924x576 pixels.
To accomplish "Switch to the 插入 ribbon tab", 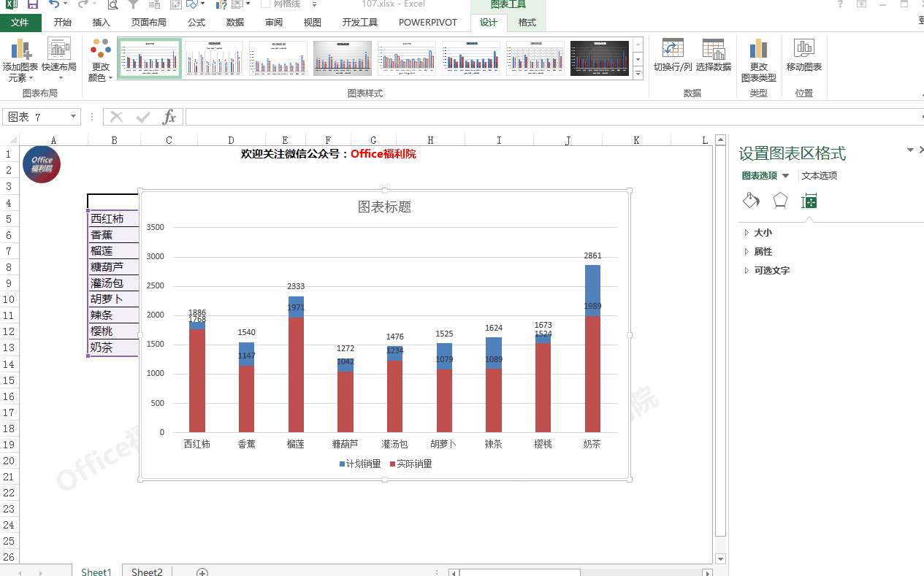I will (x=102, y=23).
